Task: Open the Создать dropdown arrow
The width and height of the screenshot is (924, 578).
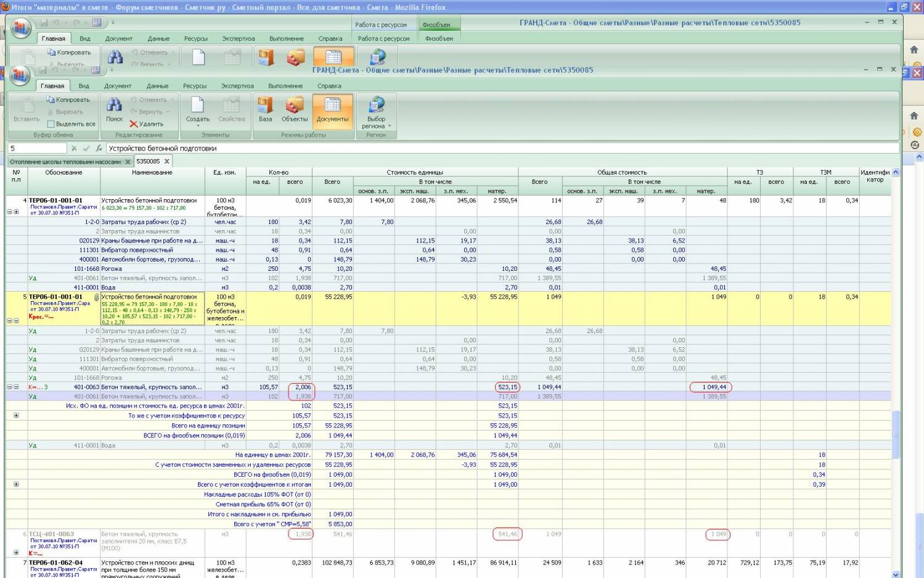Action: 198,126
